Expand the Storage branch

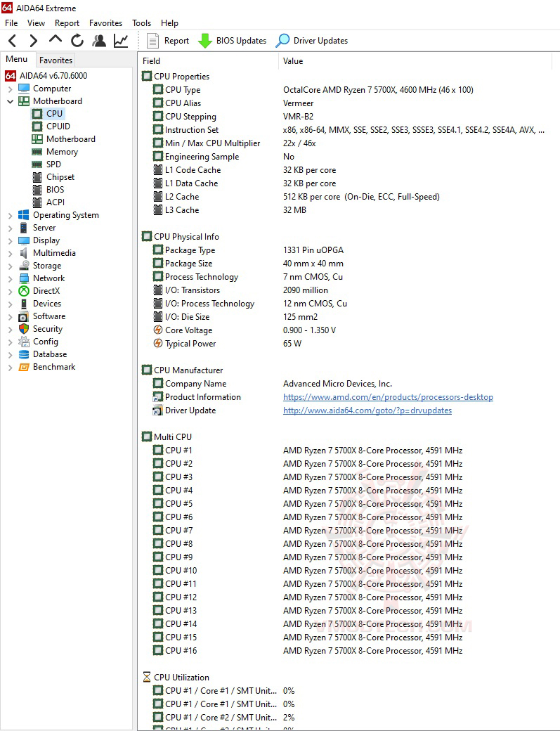[x=11, y=266]
